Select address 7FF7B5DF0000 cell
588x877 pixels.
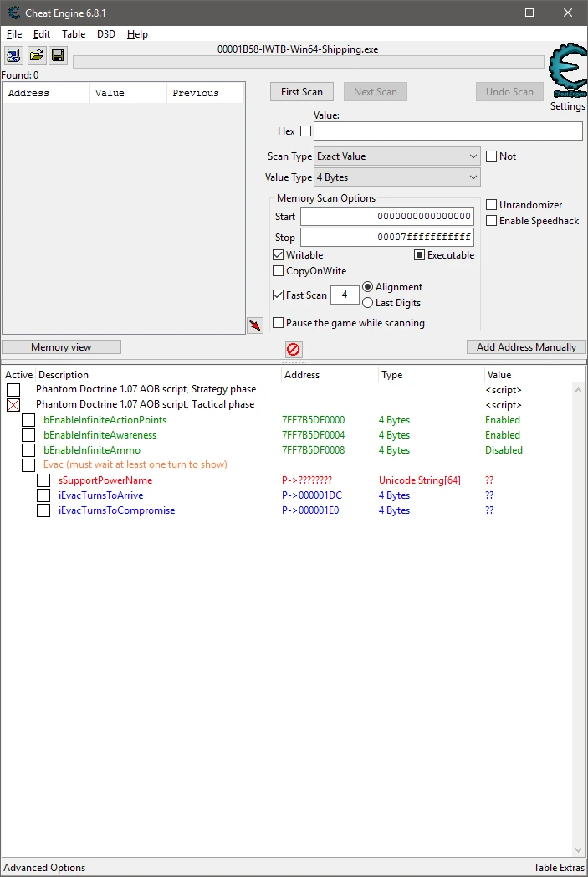pyautogui.click(x=314, y=420)
